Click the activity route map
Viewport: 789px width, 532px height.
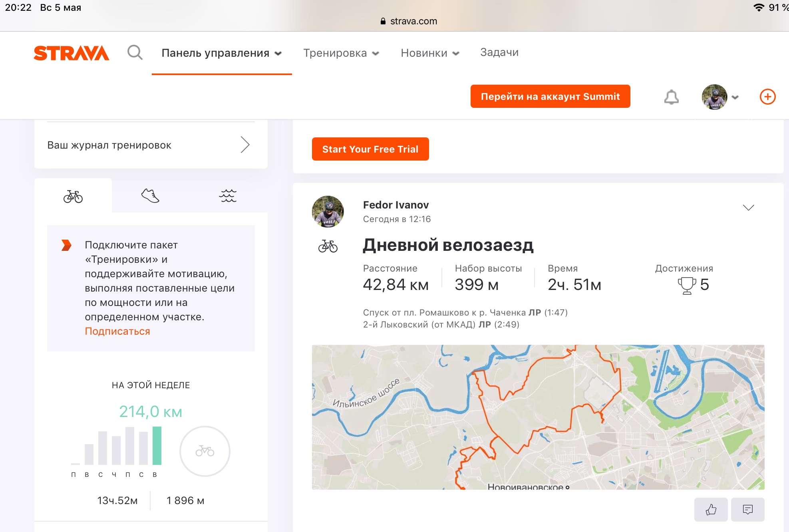[x=538, y=417]
